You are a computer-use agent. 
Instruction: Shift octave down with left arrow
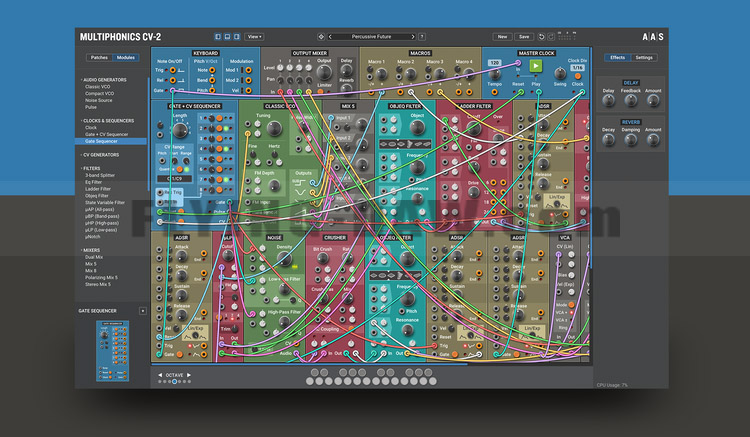coord(160,375)
